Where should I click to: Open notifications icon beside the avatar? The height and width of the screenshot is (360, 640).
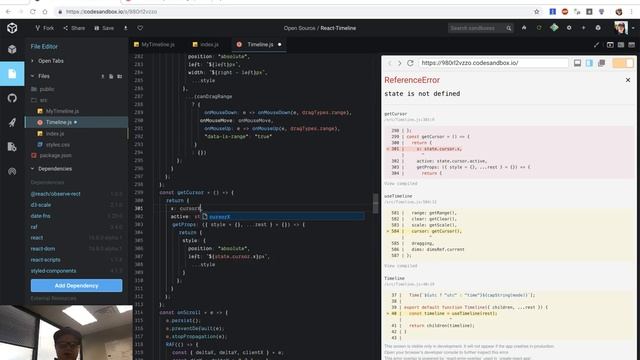(598, 28)
